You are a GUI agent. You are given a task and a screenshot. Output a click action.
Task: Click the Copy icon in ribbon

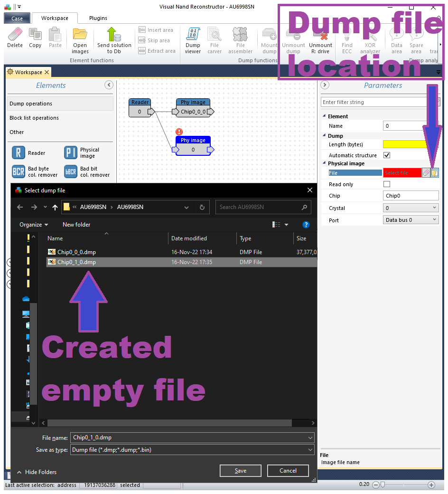tap(35, 34)
